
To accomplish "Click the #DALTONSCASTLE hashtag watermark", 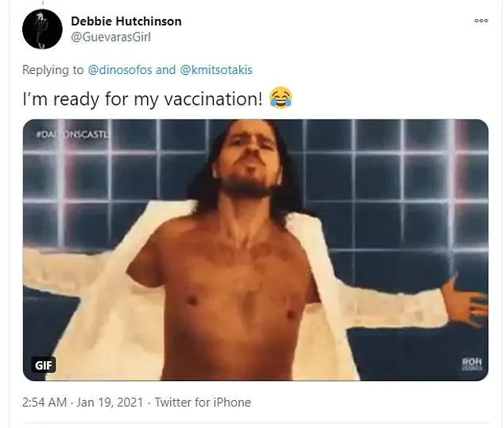I will [x=74, y=134].
